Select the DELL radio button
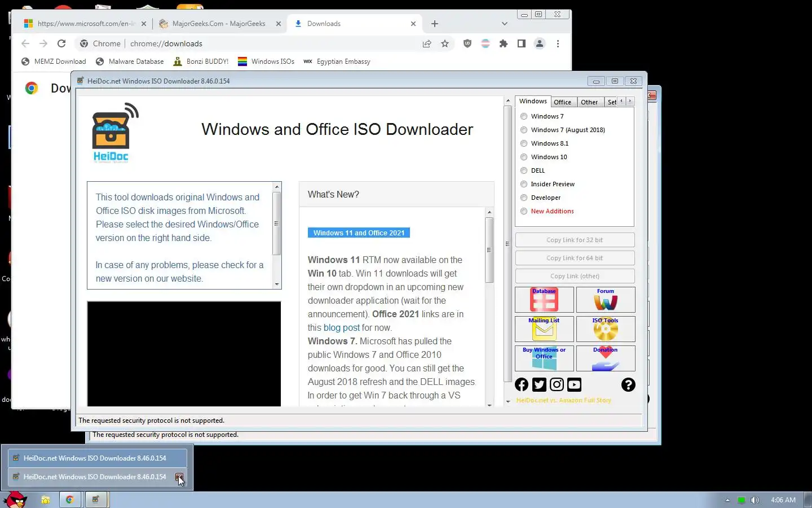812x508 pixels. [x=524, y=170]
